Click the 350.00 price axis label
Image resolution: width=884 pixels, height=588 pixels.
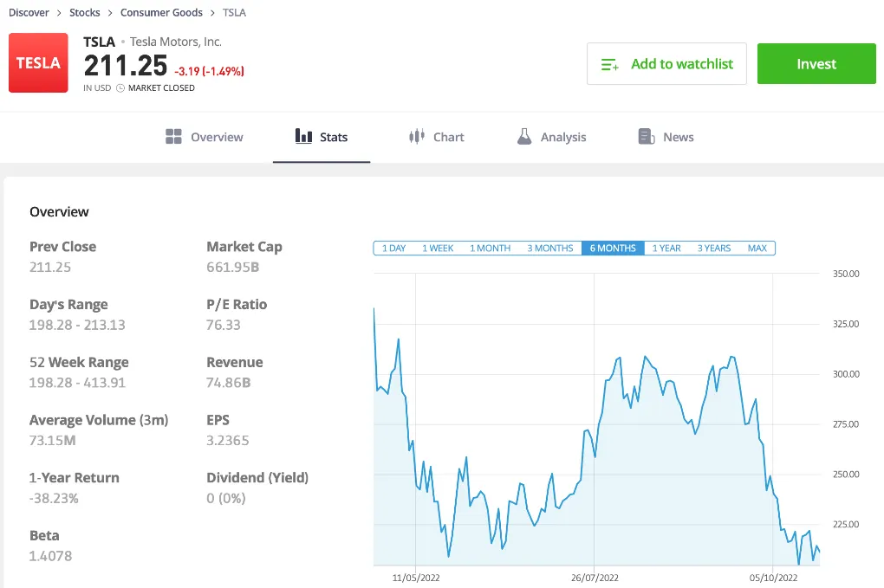pos(846,274)
